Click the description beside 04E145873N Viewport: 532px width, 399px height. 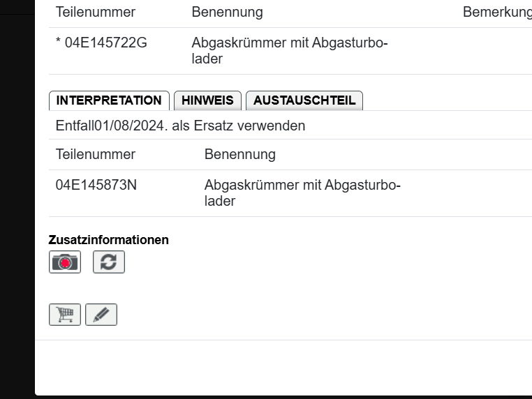coord(302,193)
